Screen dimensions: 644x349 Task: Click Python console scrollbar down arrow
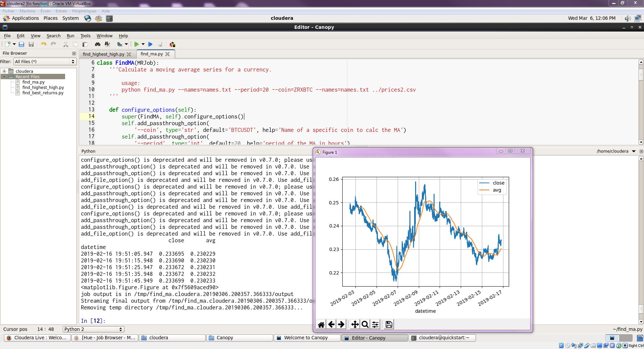641,322
